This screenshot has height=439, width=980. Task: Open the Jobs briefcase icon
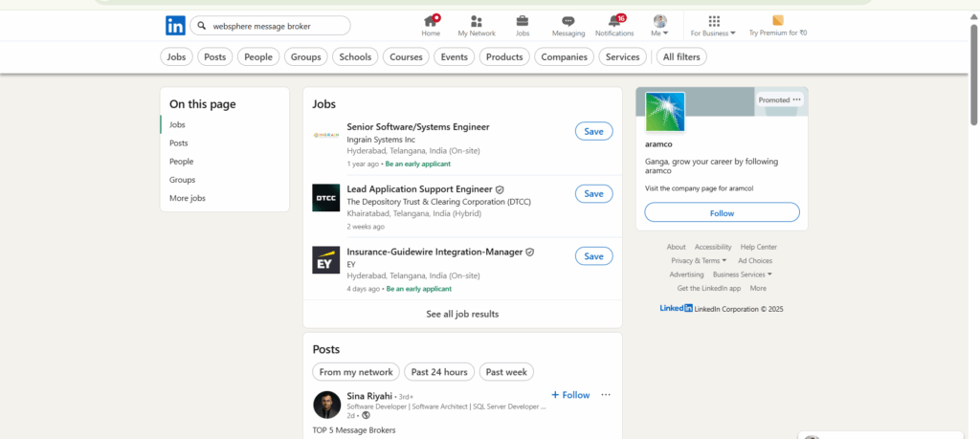pos(523,21)
